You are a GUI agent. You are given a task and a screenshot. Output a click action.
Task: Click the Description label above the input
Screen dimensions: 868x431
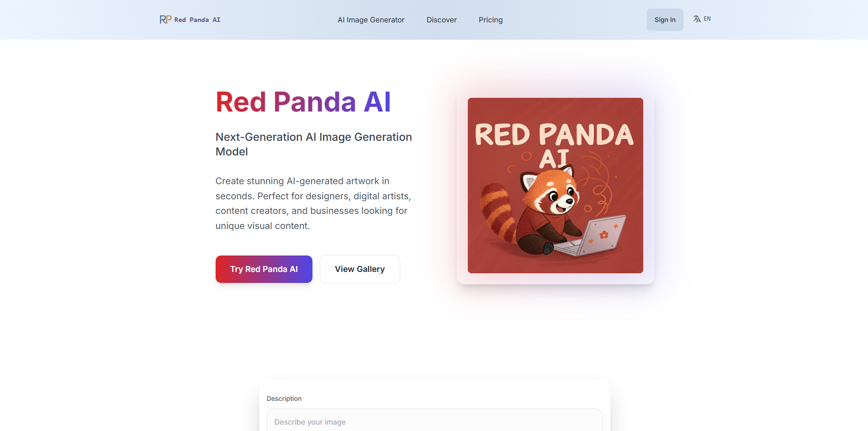[x=284, y=399]
